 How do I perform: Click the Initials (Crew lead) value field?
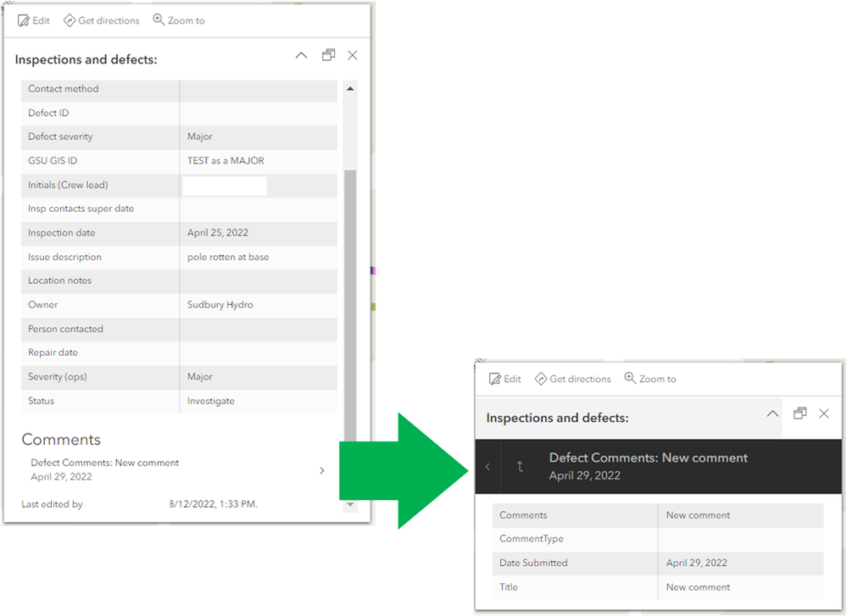click(x=225, y=186)
